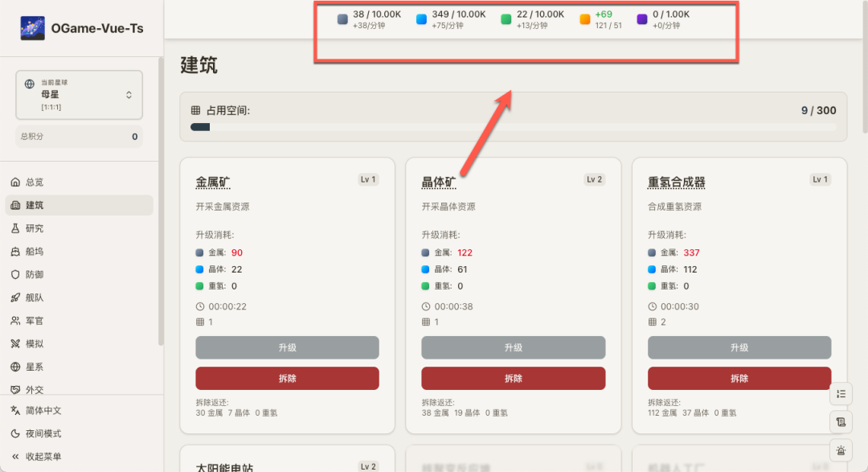This screenshot has width=868, height=472.
Task: Upgrade the 金属矿 with 升级
Action: pos(287,347)
